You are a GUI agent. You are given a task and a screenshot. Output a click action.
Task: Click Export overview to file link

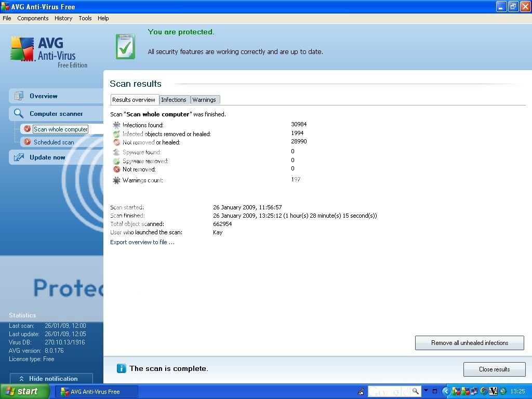point(142,242)
